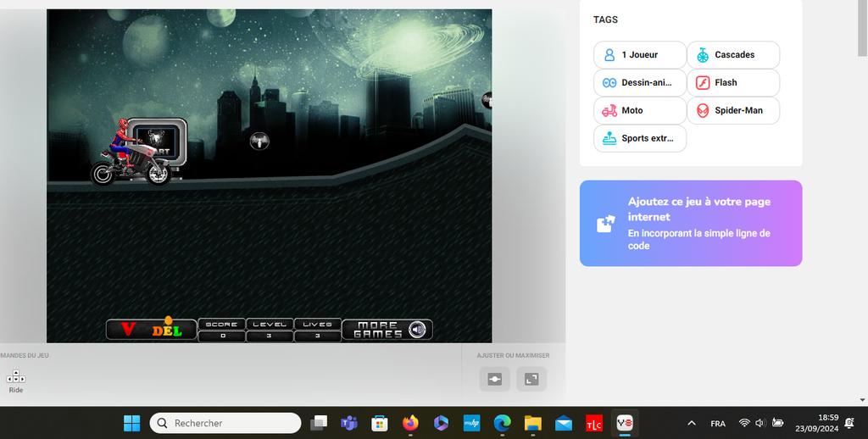This screenshot has height=439, width=868.
Task: Open the Spider-Man tag
Action: point(733,111)
